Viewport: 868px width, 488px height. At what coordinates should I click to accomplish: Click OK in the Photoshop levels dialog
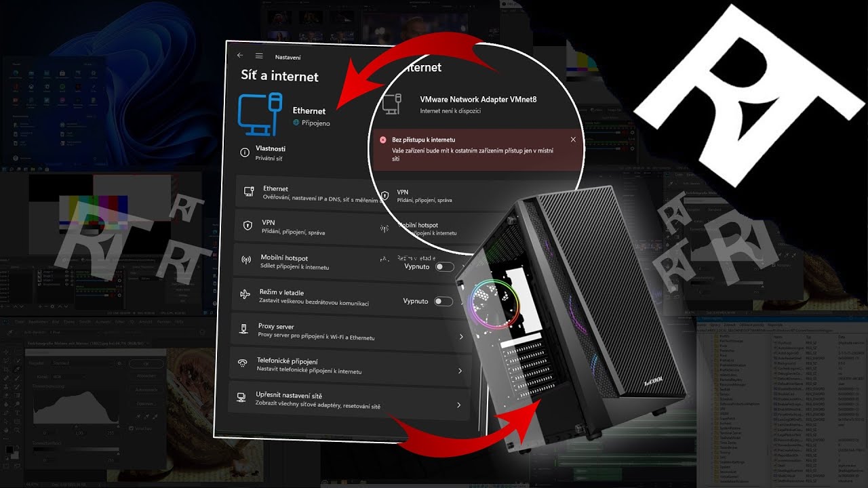click(146, 364)
